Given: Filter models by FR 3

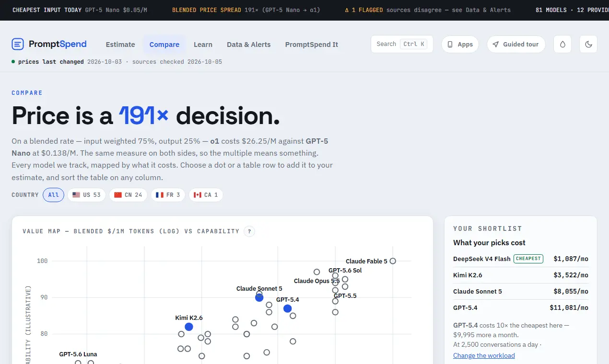Looking at the screenshot, I should coord(168,195).
